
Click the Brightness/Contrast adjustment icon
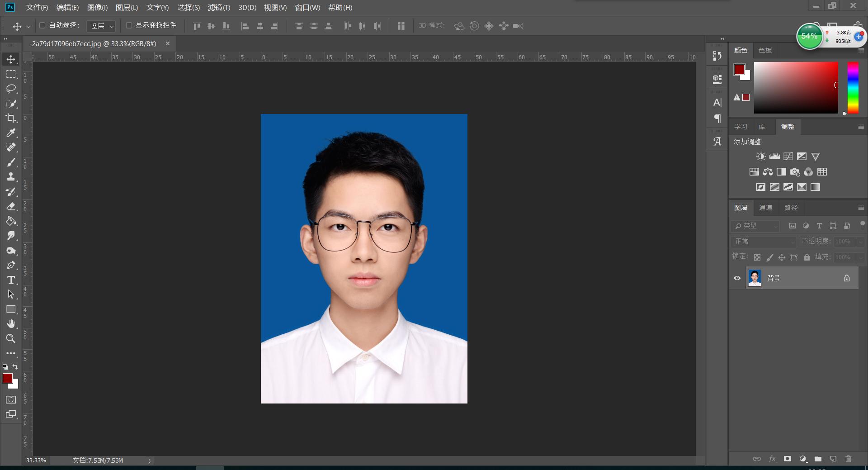click(x=761, y=157)
